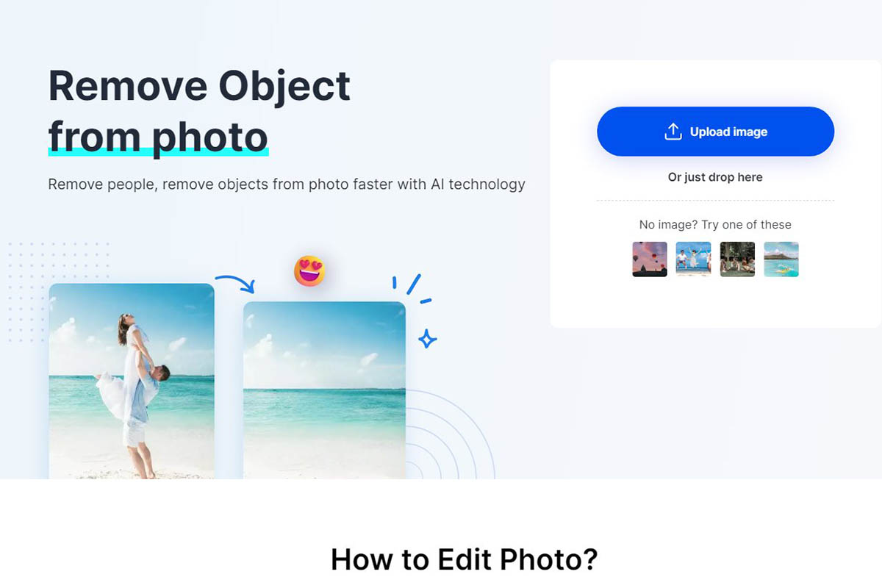Click the Upload image button

(x=715, y=132)
